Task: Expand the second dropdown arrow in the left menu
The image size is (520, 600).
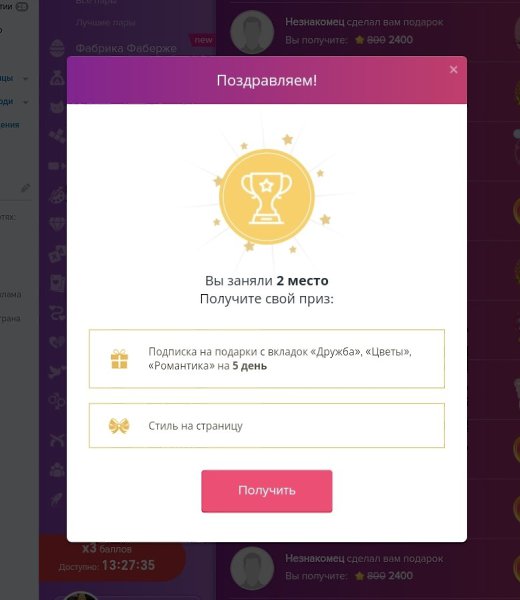Action: point(26,102)
